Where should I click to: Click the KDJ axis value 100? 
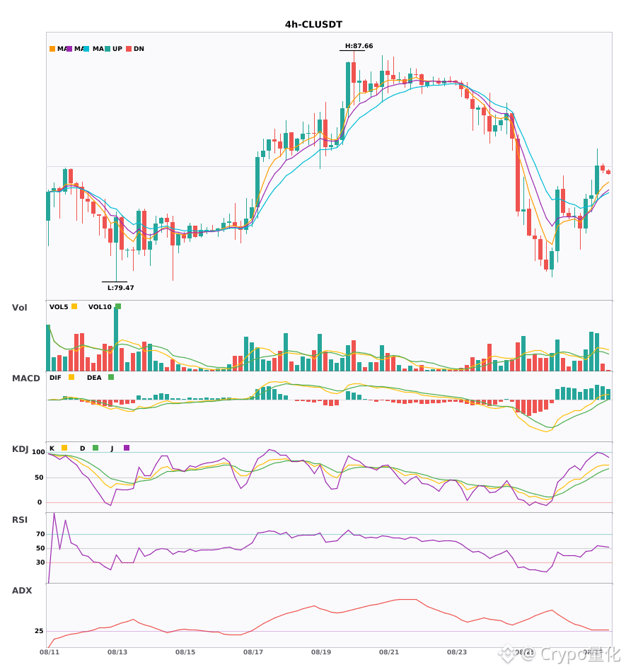39,452
